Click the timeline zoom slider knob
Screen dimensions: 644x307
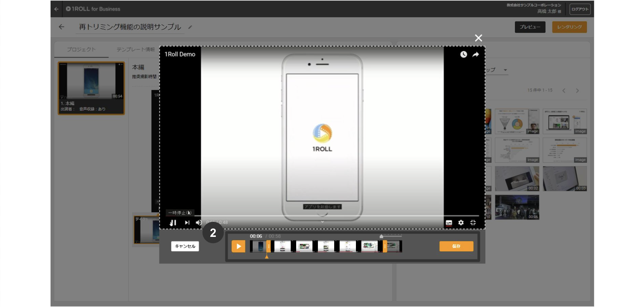[381, 236]
